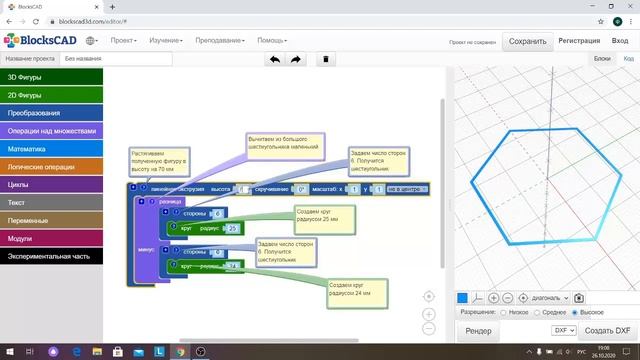
Task: Open Edge browser from the taskbar
Action: tap(76, 351)
